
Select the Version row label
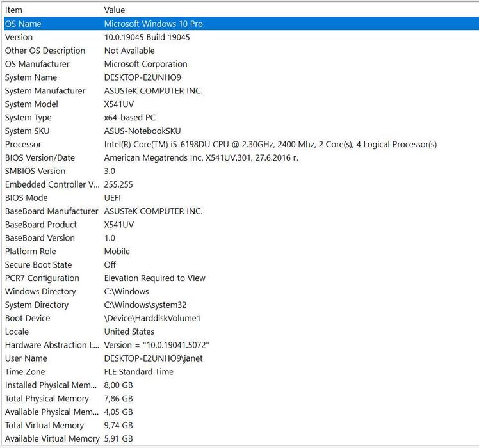[x=19, y=37]
